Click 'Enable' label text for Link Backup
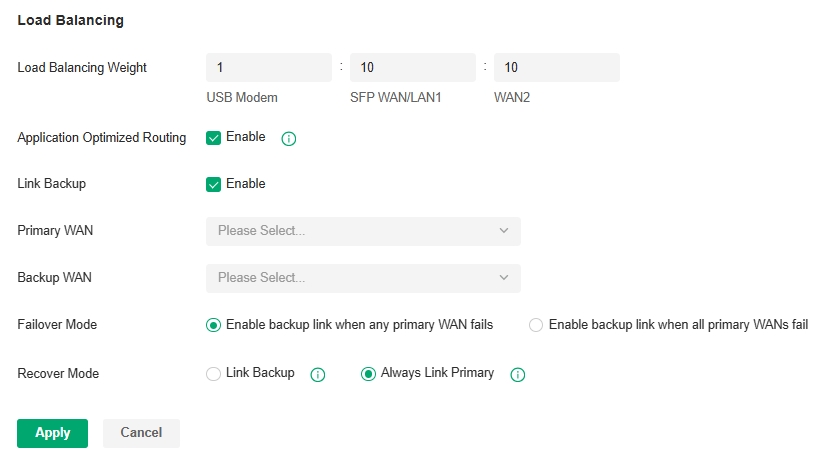Screen dimensions: 839x457 click(246, 184)
